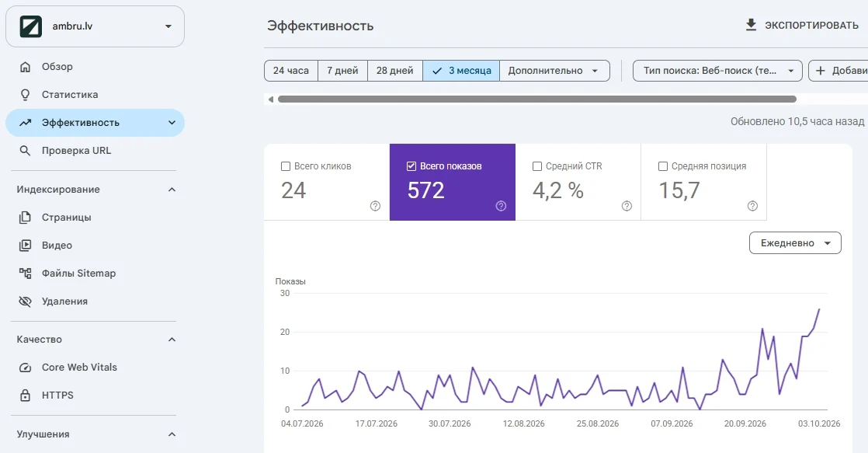Click the ambru.lv property logo icon
This screenshot has height=453, width=868.
coord(31,26)
